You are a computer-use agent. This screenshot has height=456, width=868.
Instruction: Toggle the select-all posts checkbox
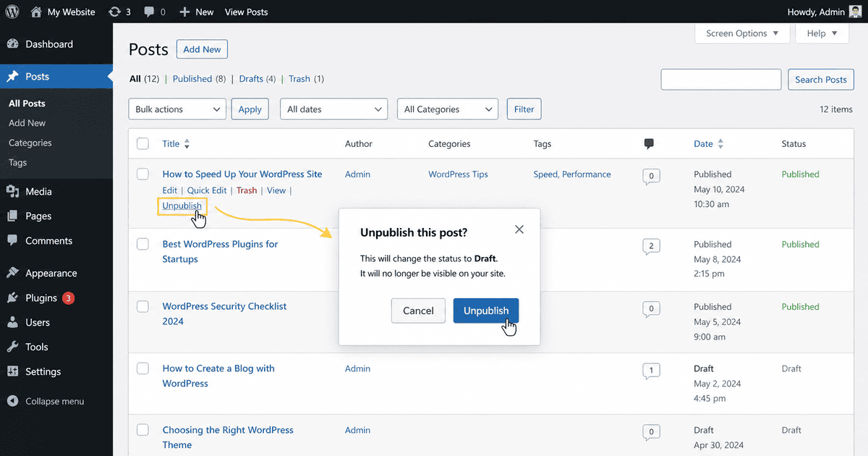click(x=142, y=144)
